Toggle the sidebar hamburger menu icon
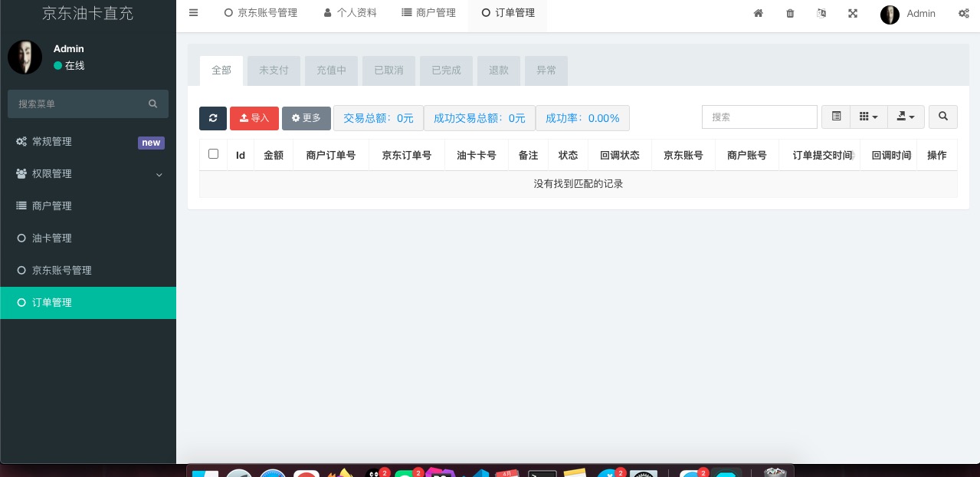The width and height of the screenshot is (980, 477). (193, 12)
